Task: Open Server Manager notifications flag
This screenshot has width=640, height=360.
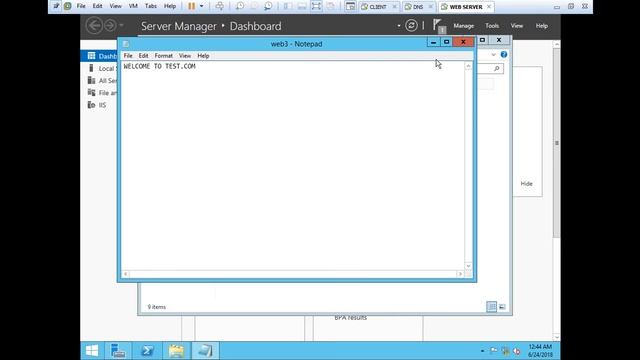Action: pyautogui.click(x=439, y=26)
